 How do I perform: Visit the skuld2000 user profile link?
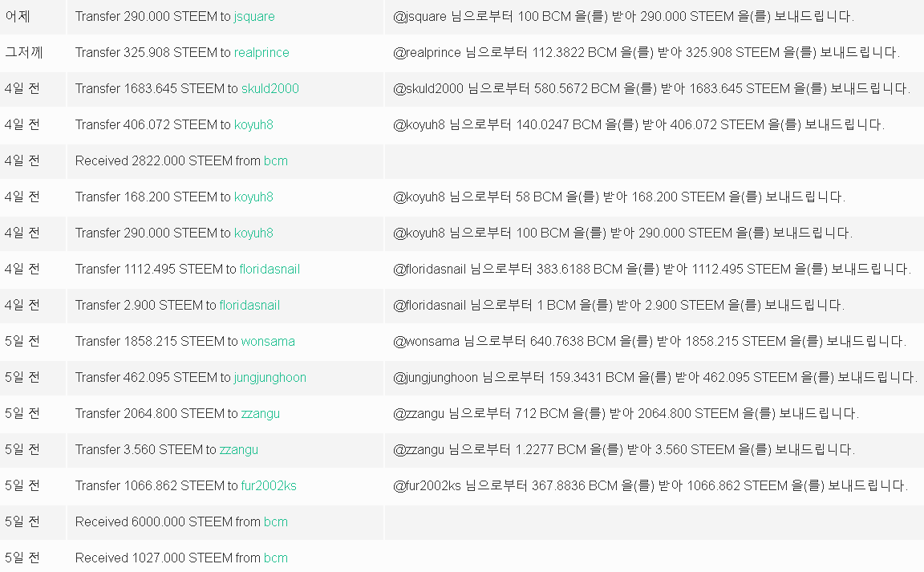269,88
